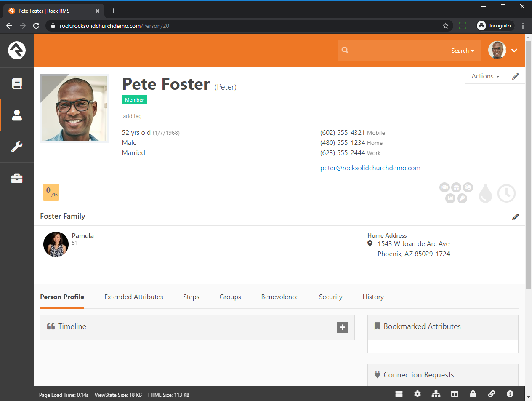
Task: Switch to the Extended Attributes tab
Action: pyautogui.click(x=134, y=297)
